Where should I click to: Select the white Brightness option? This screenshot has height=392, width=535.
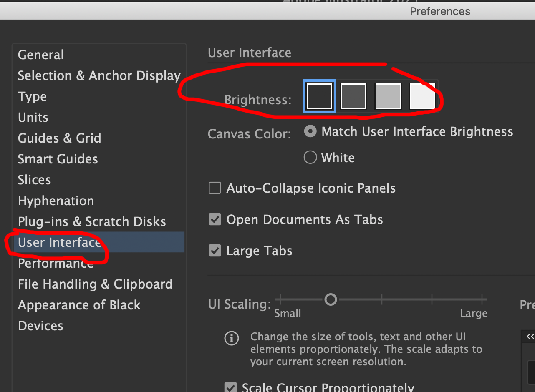(422, 96)
